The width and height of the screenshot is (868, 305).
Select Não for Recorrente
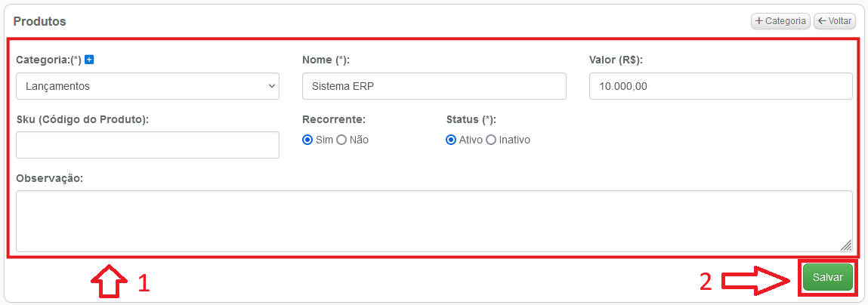point(341,140)
